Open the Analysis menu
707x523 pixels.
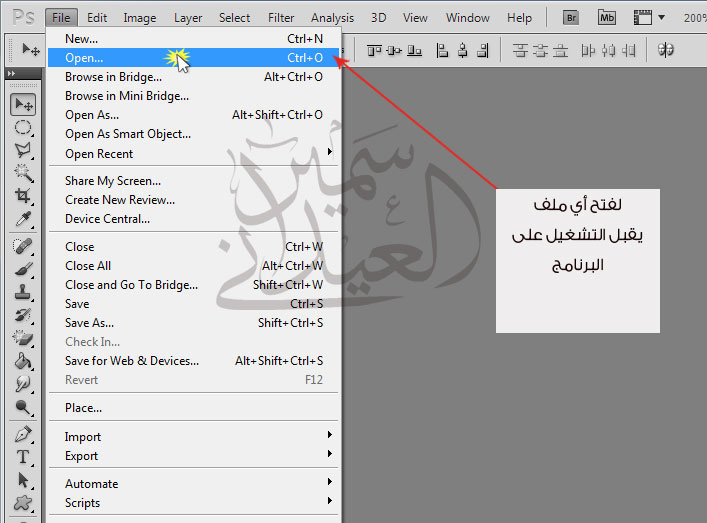pos(332,18)
